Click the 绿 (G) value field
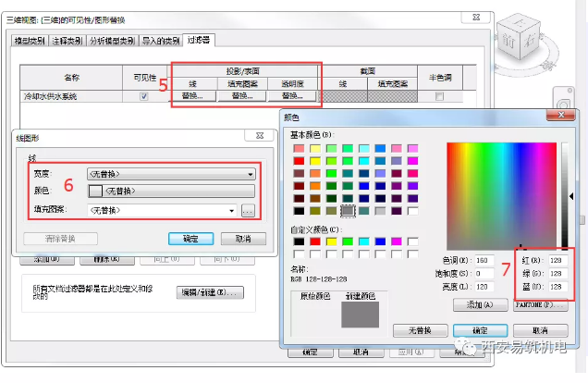The image size is (588, 383). (x=558, y=274)
